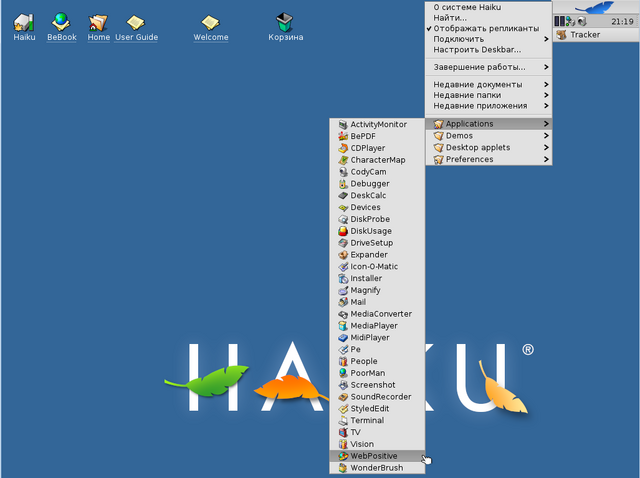Screen dimensions: 640x478
Task: Expand the Demos submenu
Action: click(489, 136)
